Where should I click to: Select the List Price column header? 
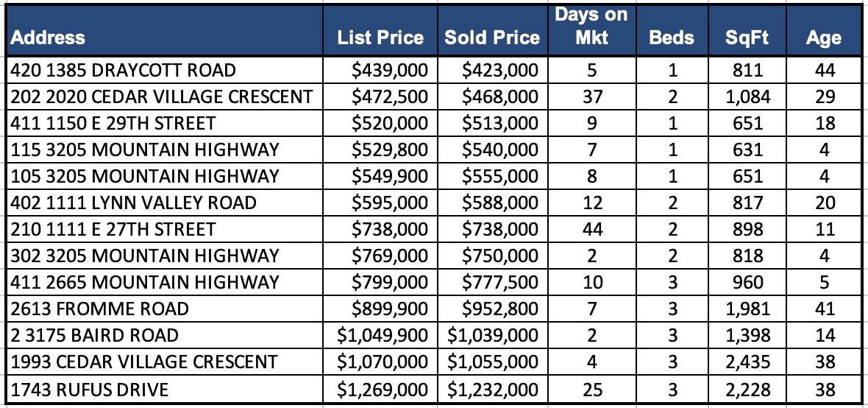tap(380, 38)
